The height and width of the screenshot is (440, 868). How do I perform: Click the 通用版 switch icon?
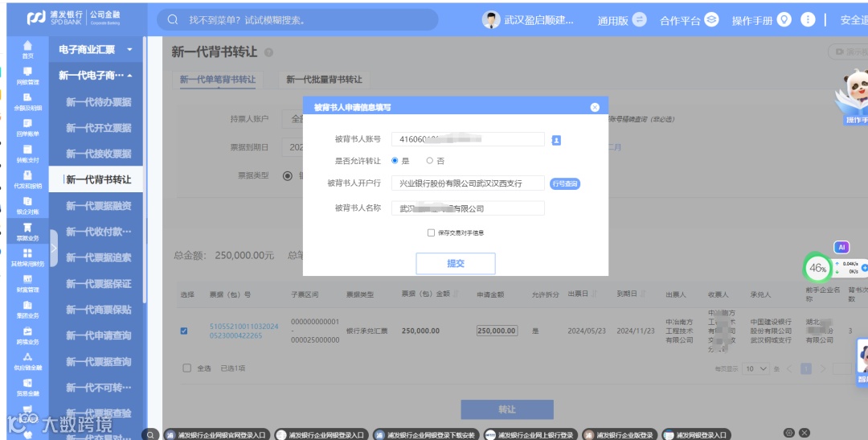(640, 19)
